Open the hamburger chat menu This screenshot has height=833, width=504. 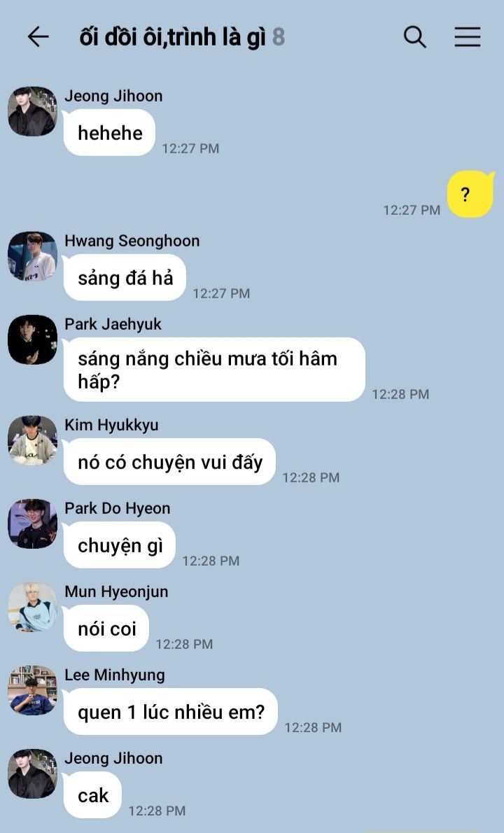(x=468, y=37)
